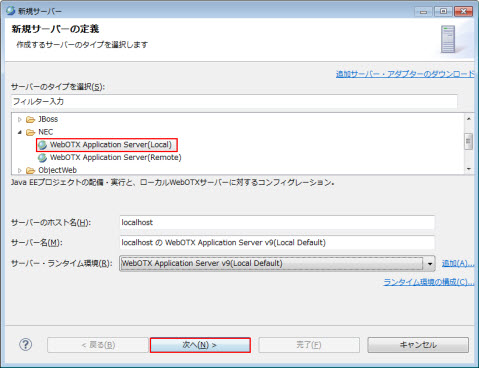Click the サーバーのタイプを選択(S) label
479x368 pixels.
[x=58, y=87]
